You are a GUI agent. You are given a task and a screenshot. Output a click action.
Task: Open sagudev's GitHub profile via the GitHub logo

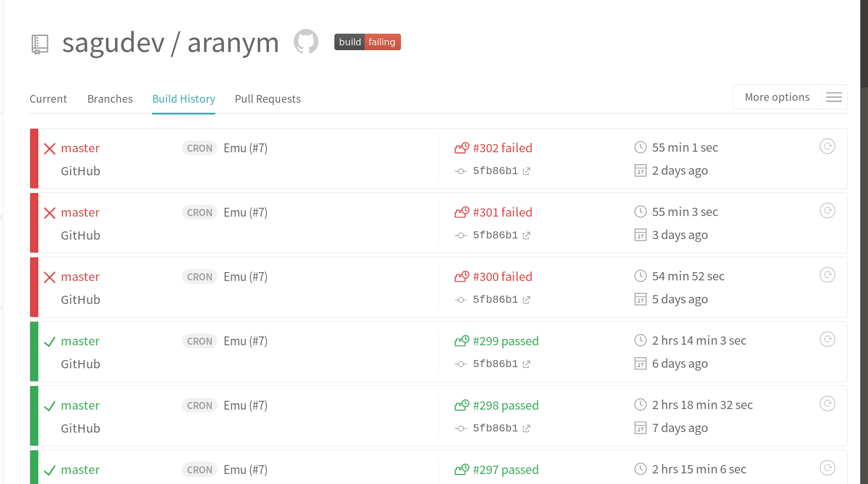pos(305,41)
